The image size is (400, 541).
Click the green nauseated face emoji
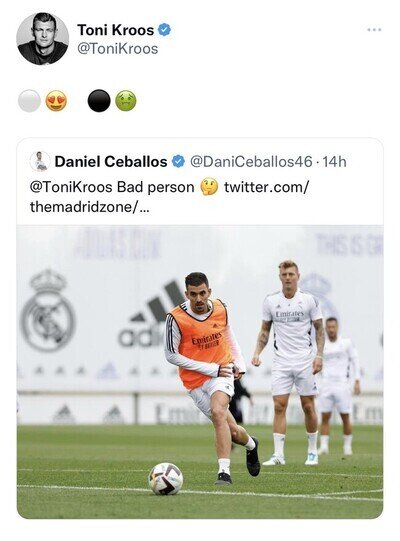click(126, 101)
